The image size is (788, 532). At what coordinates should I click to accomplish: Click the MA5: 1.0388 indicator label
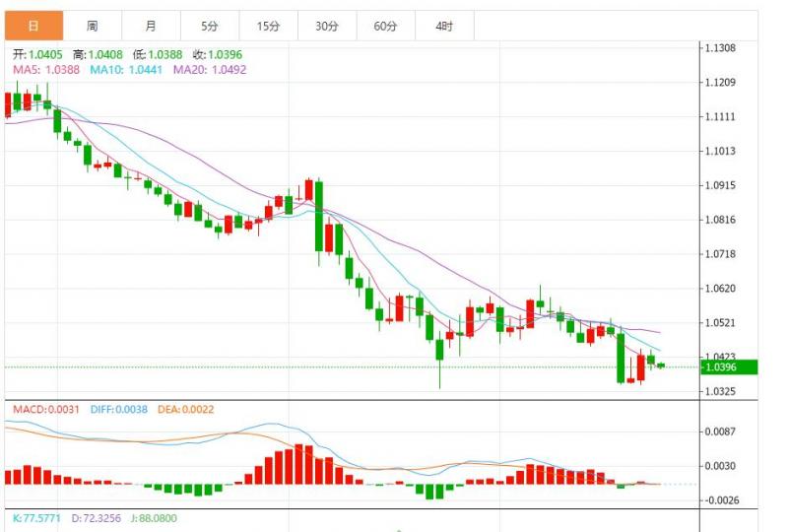[46, 69]
